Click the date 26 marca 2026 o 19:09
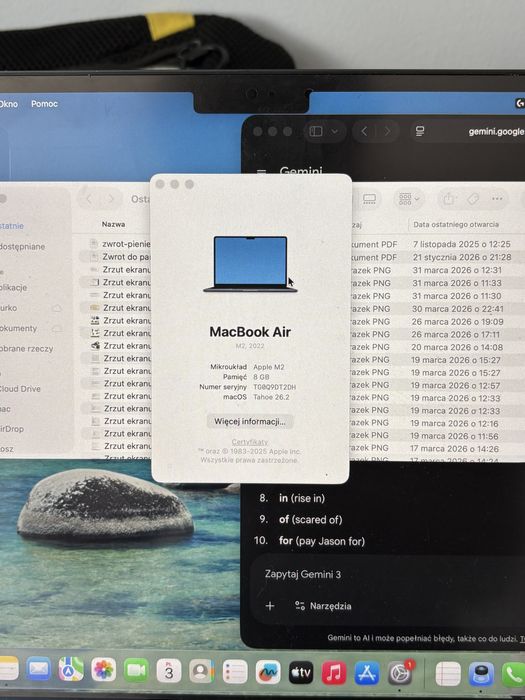This screenshot has width=525, height=700. [x=458, y=322]
